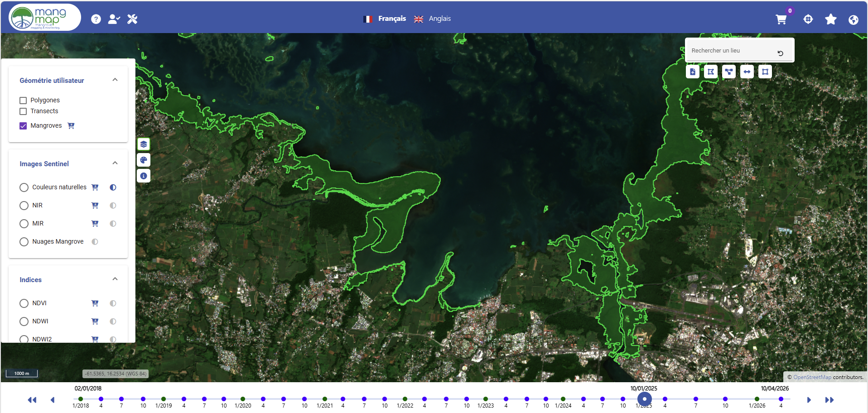
Task: Adjust the Couleurs naturelles opacity control
Action: point(113,187)
